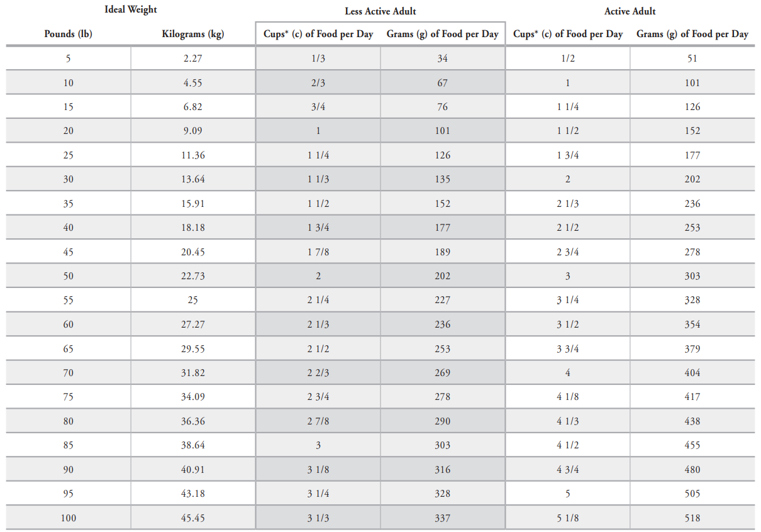Click the 4 1/8 cups cell
Viewport: 761px width, 532px height.
567,397
